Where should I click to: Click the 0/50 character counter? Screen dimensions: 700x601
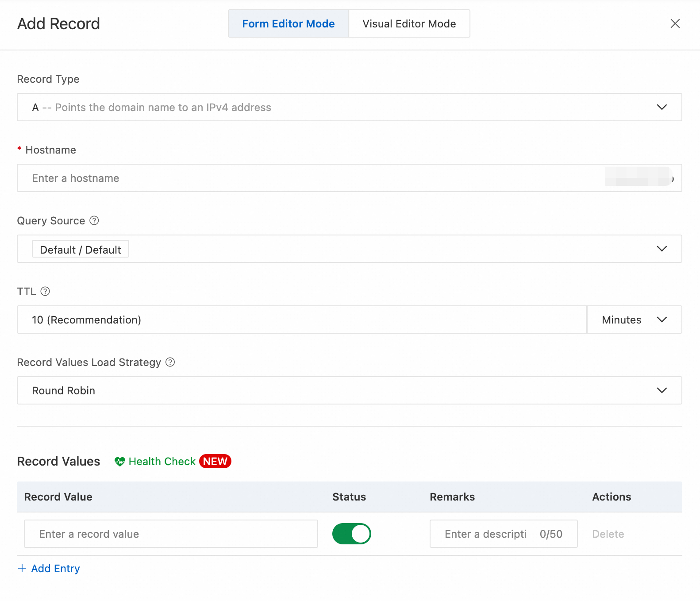click(x=551, y=534)
